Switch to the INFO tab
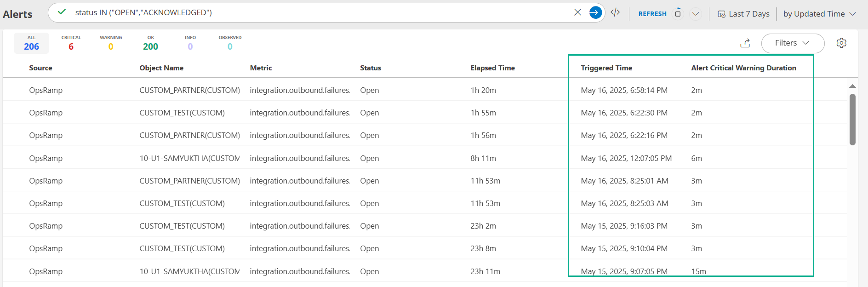Viewport: 868px width, 287px height. 190,43
